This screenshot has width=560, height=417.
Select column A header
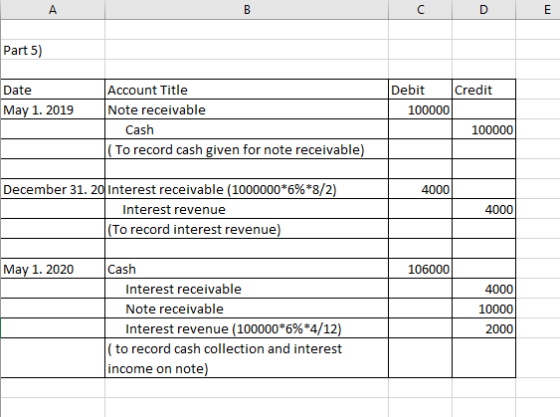point(52,9)
